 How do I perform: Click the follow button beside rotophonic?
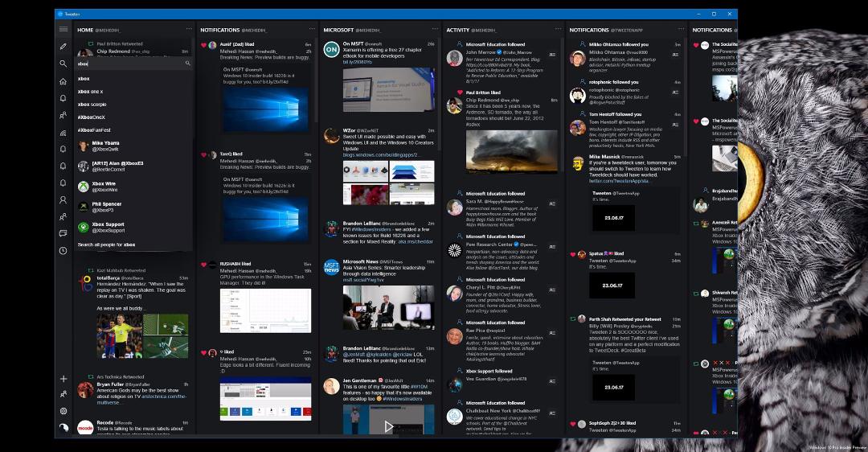click(675, 92)
